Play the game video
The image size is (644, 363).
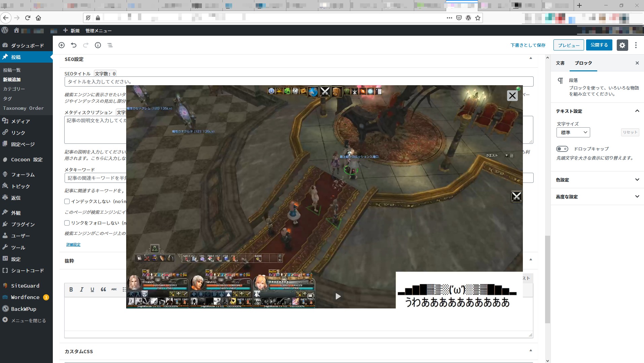(x=338, y=296)
